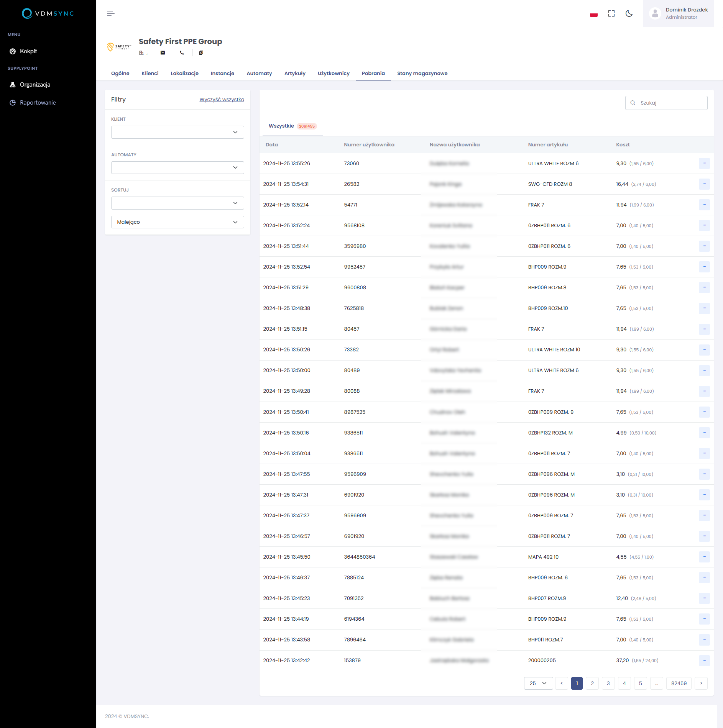Click the copy icon under company name
723x728 pixels.
[x=201, y=53]
